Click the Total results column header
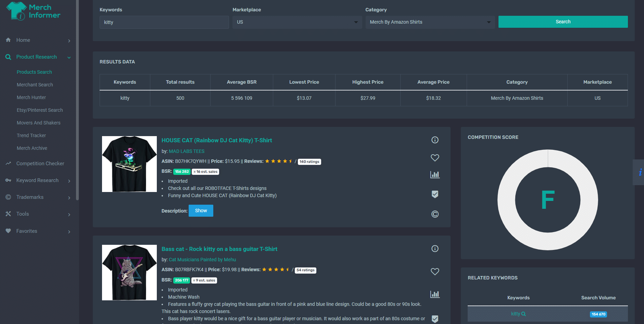The height and width of the screenshot is (324, 644). 180,82
